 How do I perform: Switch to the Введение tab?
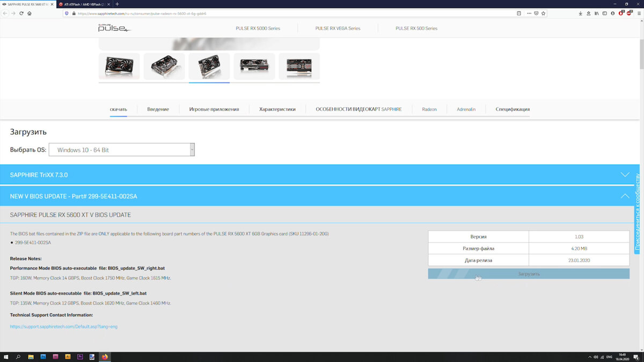point(158,109)
